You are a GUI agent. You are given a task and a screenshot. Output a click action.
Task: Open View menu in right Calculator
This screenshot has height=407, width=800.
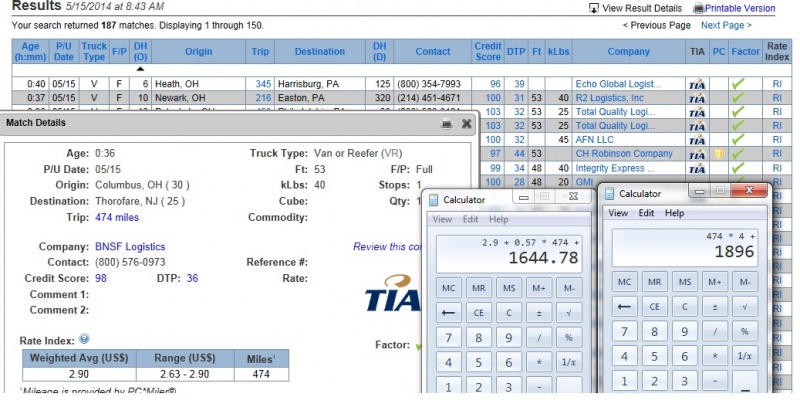618,213
